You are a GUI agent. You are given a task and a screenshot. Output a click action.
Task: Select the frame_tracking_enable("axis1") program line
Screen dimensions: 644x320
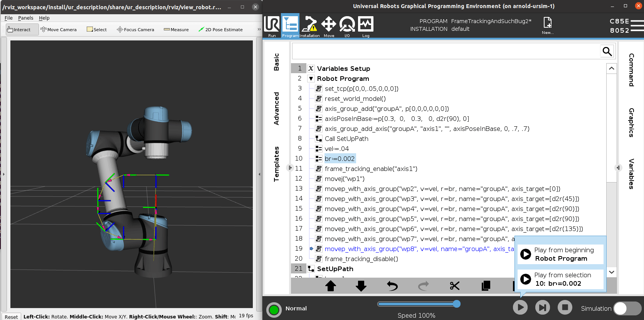tap(371, 169)
